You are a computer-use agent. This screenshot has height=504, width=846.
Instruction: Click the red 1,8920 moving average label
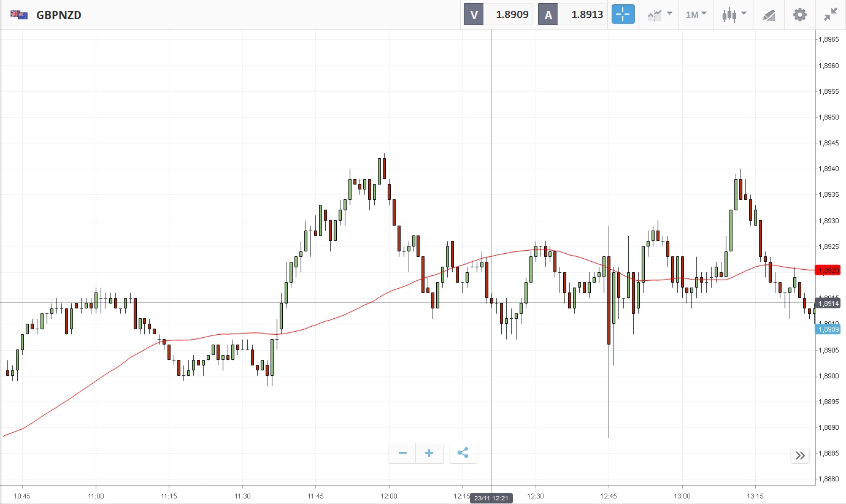click(827, 270)
